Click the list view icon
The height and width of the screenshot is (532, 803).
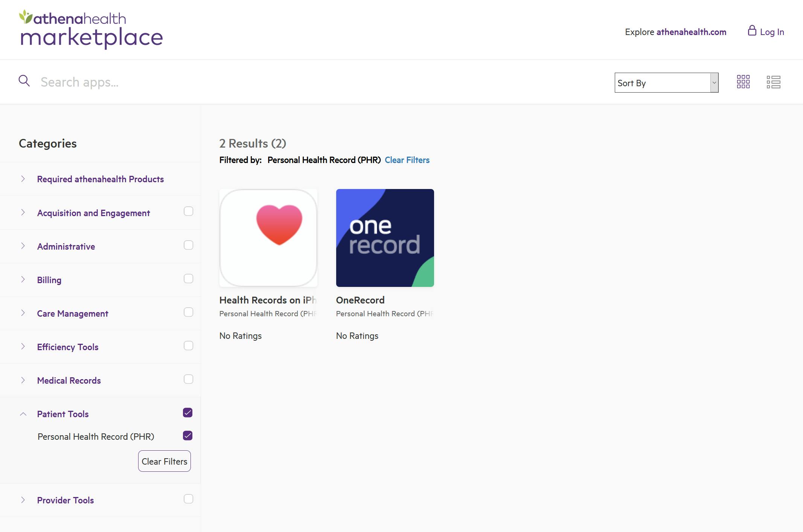click(773, 82)
